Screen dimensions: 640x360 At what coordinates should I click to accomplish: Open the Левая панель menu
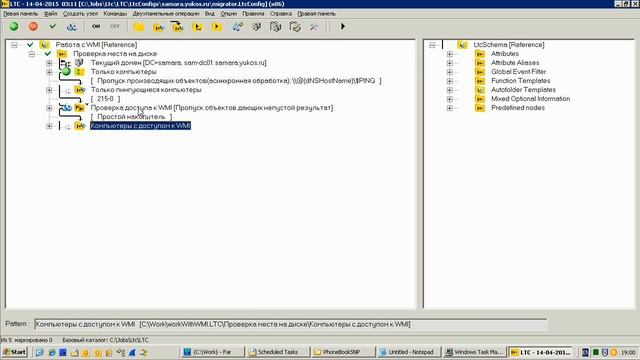coord(20,13)
